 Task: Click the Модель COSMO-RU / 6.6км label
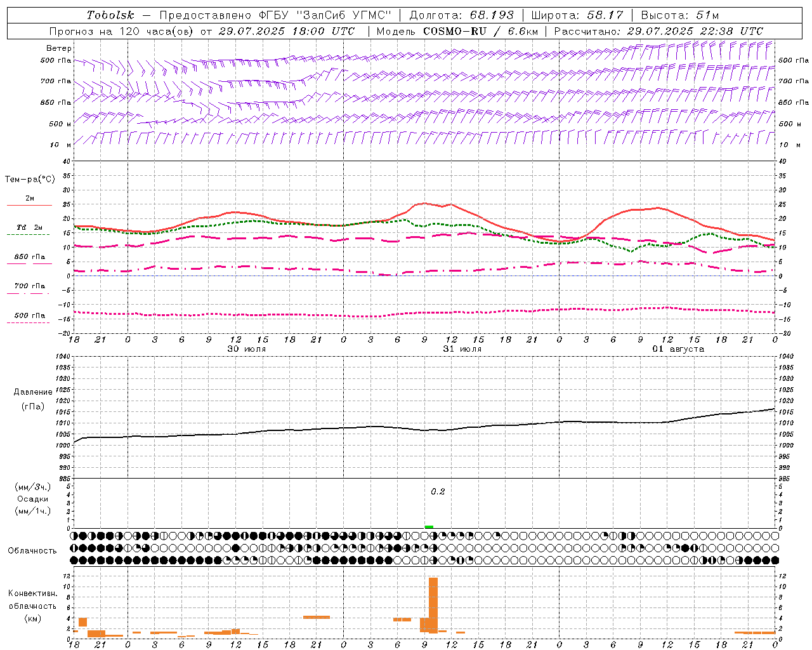coord(457,31)
